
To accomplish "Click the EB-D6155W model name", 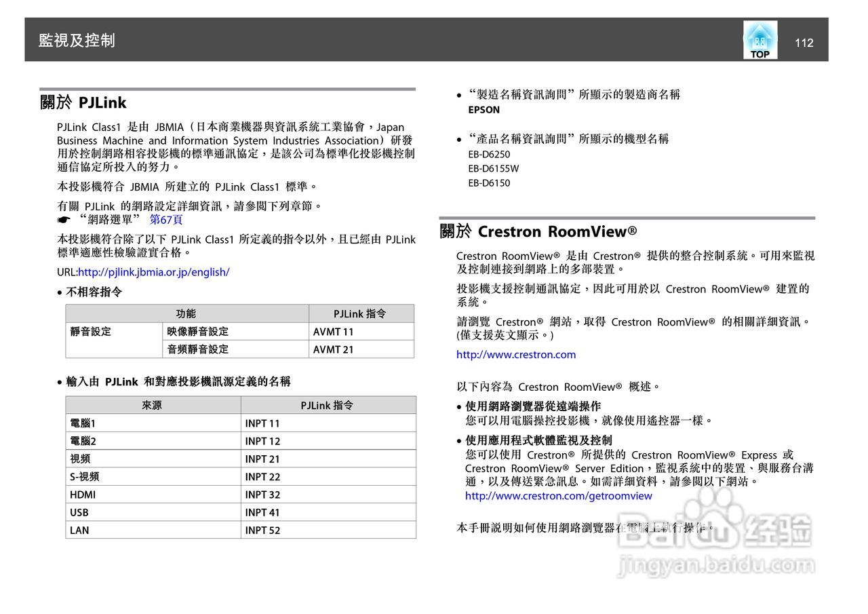I will pos(493,168).
